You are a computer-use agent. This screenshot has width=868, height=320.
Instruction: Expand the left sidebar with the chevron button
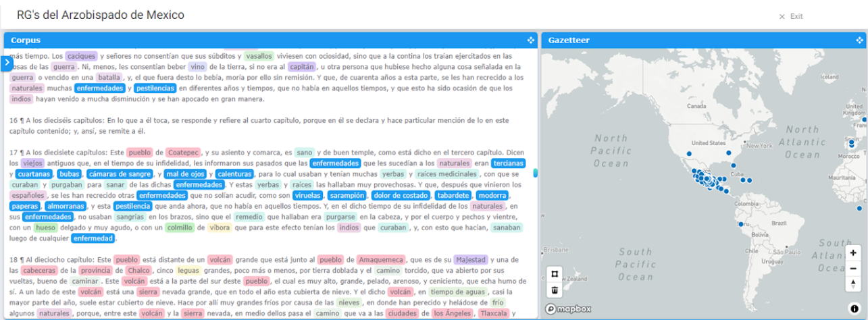pos(7,63)
